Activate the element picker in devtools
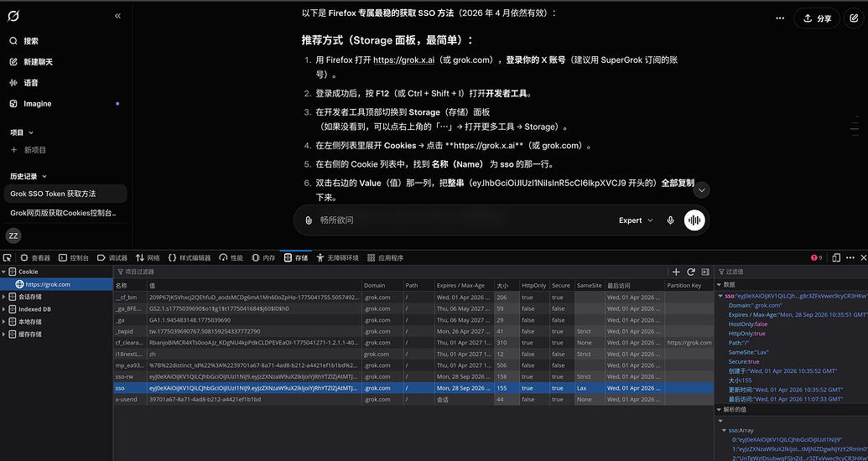This screenshot has width=868, height=461. pyautogui.click(x=8, y=258)
